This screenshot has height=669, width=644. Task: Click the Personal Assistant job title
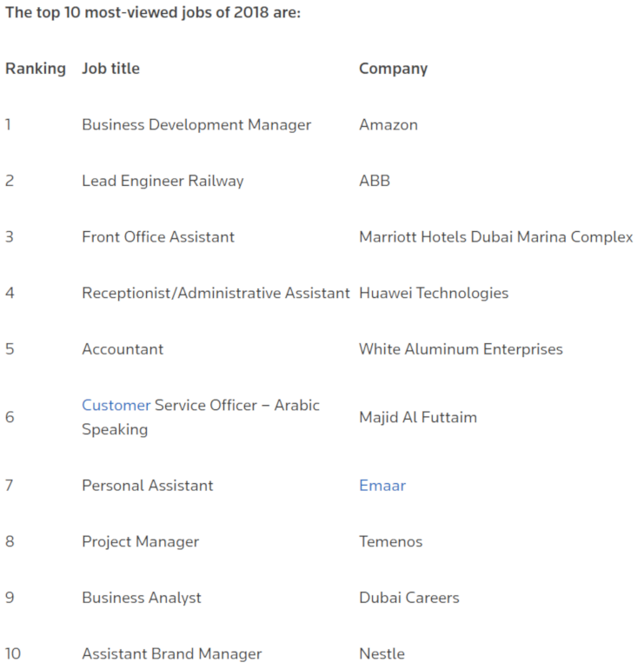point(147,486)
